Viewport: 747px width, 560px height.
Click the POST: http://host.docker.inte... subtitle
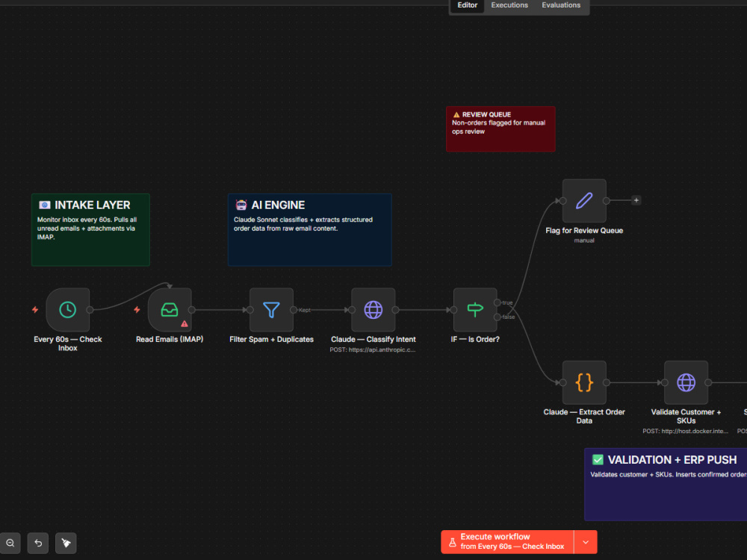point(686,432)
